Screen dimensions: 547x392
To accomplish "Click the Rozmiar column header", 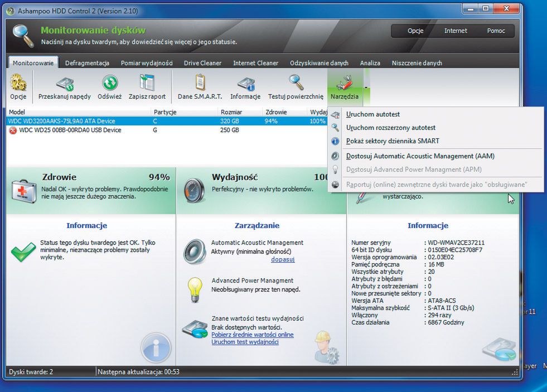I will pyautogui.click(x=240, y=112).
